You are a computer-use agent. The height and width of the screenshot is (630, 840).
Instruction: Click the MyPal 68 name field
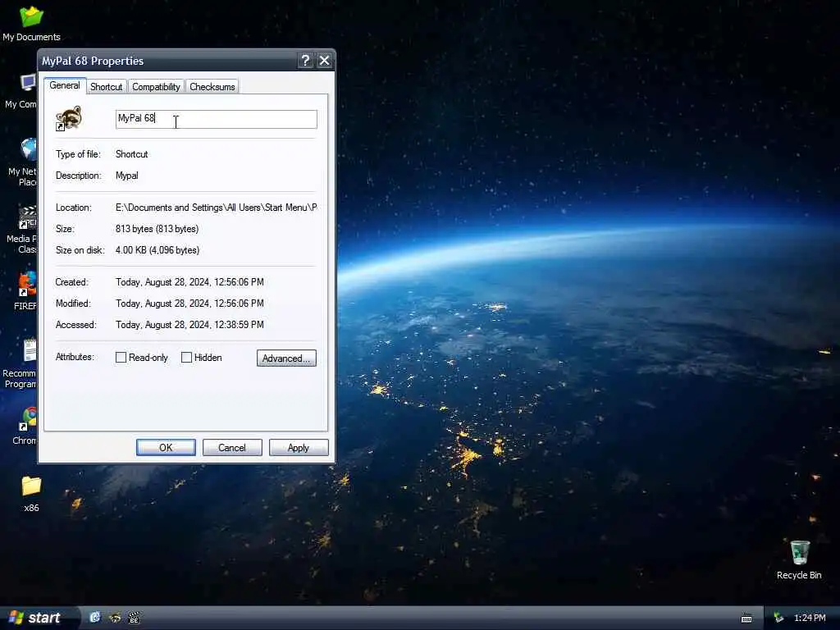tap(217, 119)
